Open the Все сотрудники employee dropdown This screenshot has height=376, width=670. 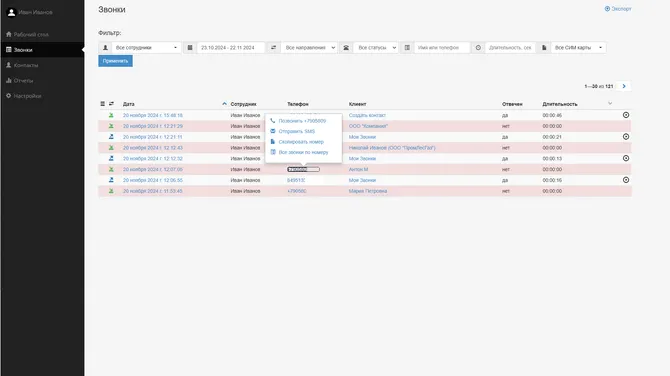tap(146, 48)
